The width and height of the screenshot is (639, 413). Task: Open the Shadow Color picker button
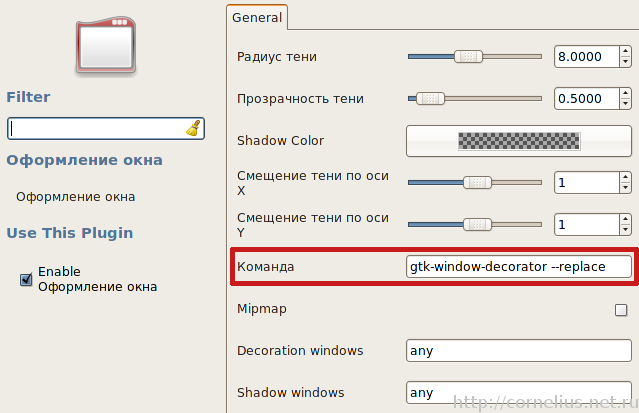(519, 141)
